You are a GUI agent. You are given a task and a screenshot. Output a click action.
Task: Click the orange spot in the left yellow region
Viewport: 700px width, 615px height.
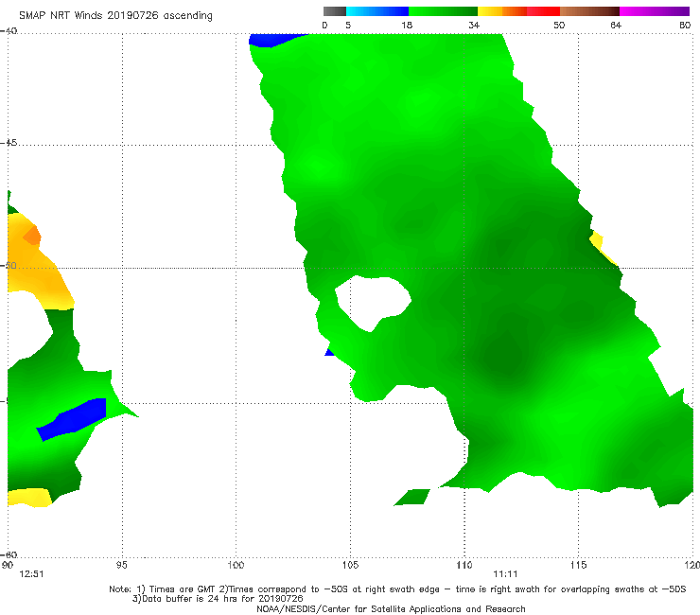click(x=32, y=236)
